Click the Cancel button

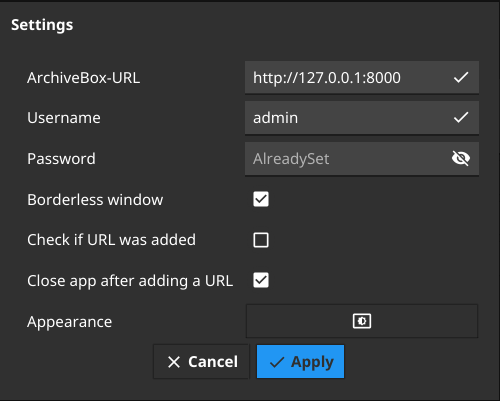(x=201, y=362)
